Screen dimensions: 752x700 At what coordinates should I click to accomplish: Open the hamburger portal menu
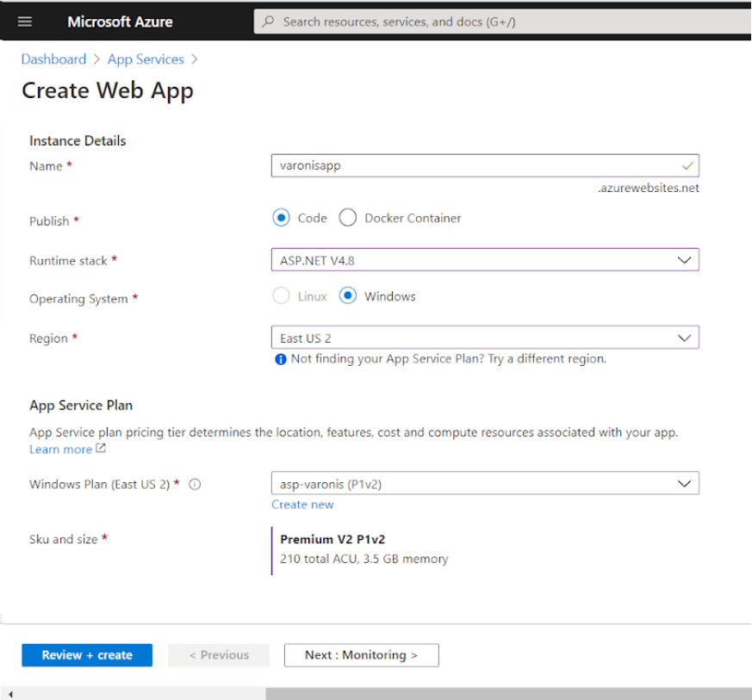[x=24, y=22]
